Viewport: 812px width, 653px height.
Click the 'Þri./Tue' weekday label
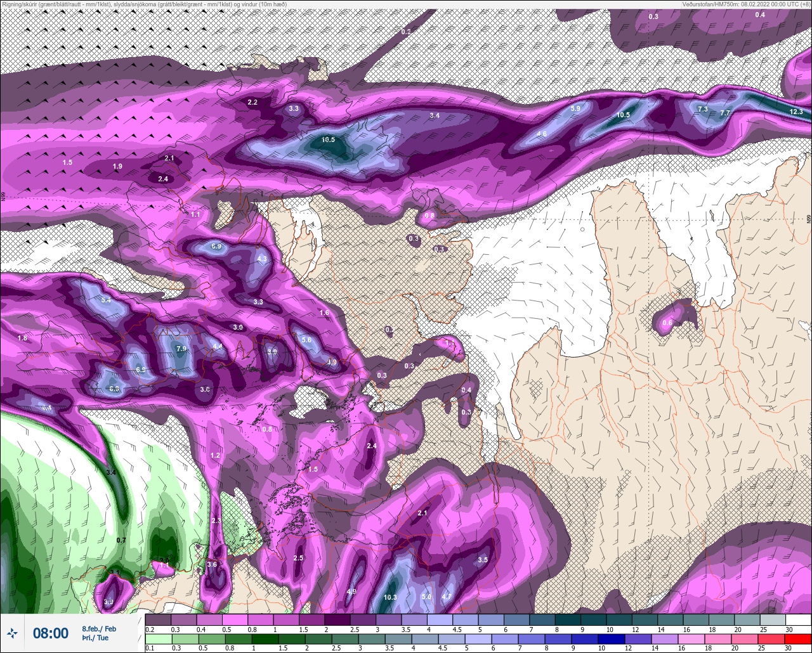coord(94,637)
